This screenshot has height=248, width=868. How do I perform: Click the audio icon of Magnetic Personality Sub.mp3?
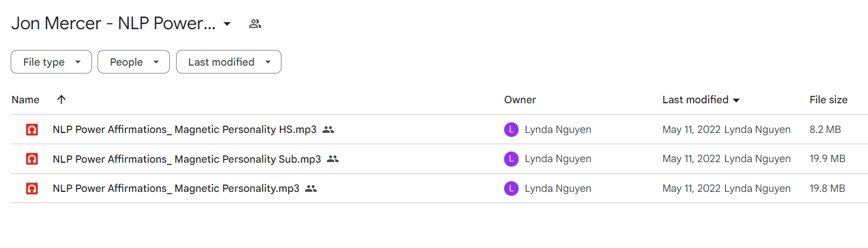pos(32,159)
